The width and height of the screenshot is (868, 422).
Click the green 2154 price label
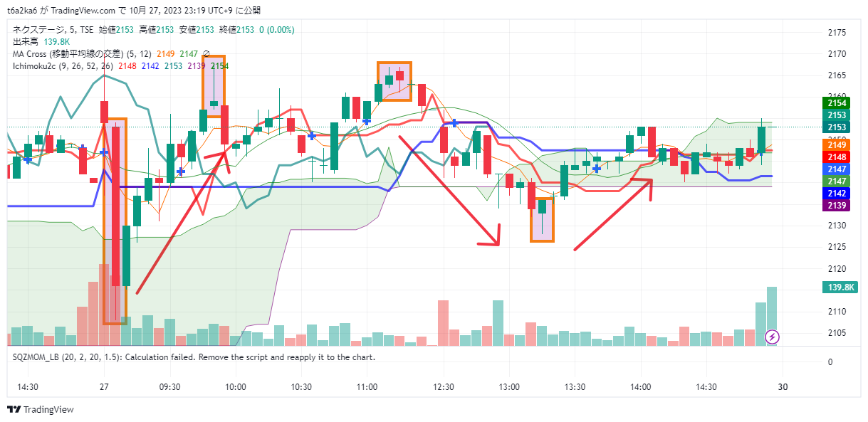pyautogui.click(x=837, y=103)
